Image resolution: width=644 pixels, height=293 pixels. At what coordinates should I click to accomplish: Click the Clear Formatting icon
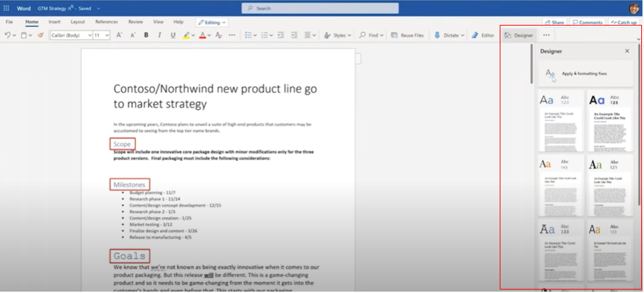tap(219, 35)
